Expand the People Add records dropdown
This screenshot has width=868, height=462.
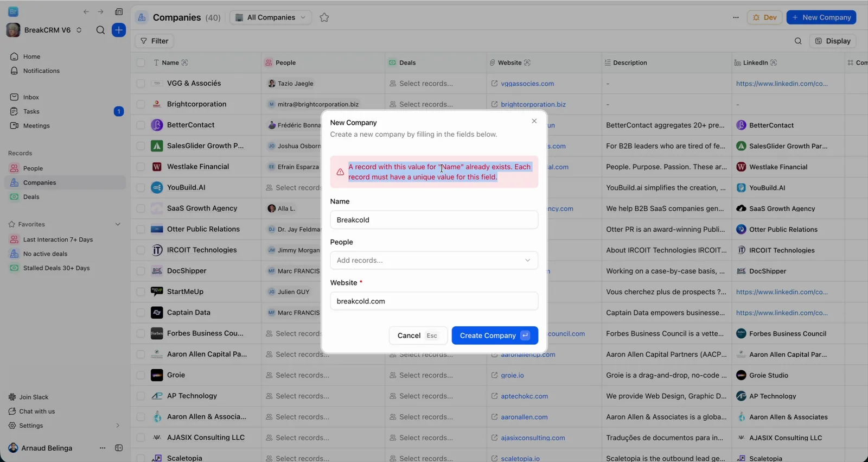[434, 261]
